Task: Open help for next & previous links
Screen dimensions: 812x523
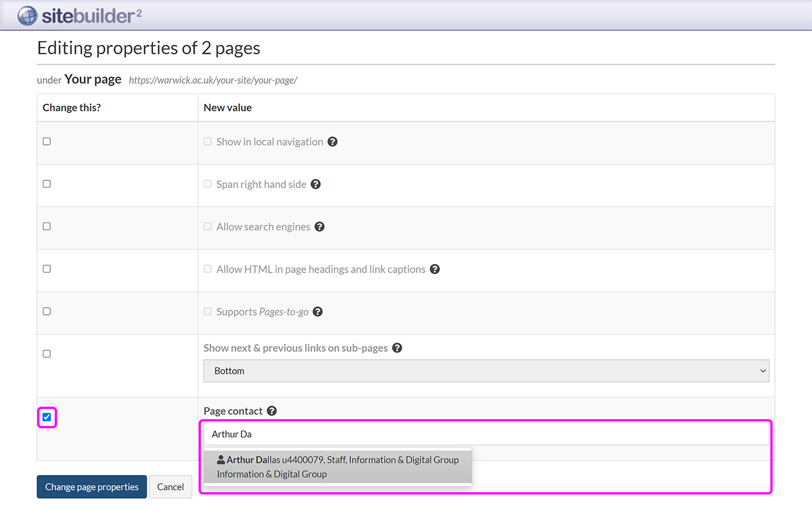Action: tap(397, 348)
